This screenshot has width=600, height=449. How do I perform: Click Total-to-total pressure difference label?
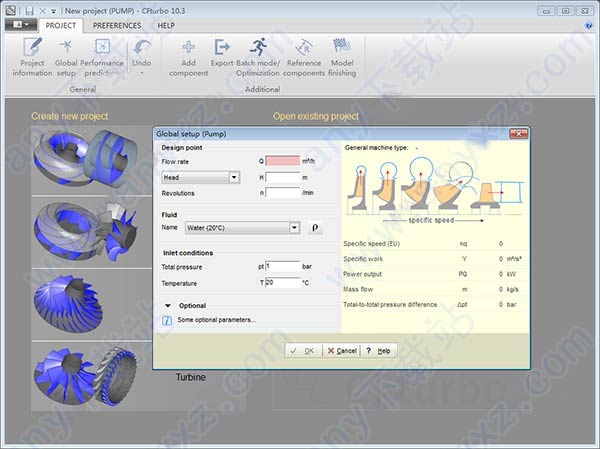pos(390,305)
